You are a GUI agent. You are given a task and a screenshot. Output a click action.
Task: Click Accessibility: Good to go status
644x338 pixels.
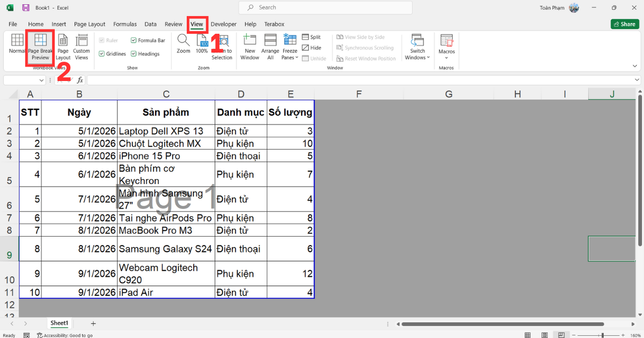click(64, 335)
